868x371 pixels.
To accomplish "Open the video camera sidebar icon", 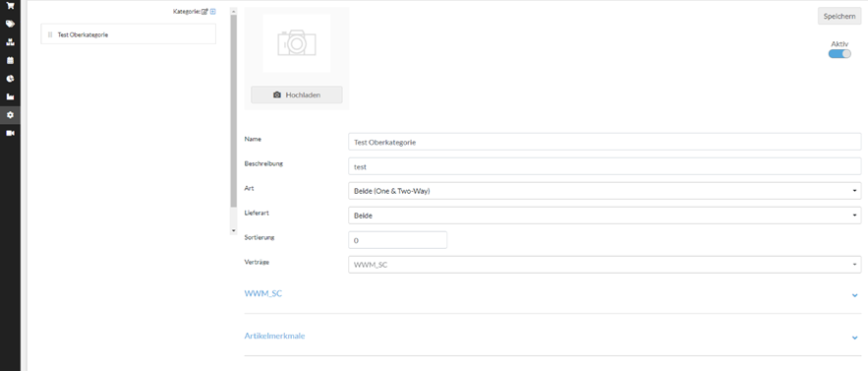I will pyautogui.click(x=10, y=134).
